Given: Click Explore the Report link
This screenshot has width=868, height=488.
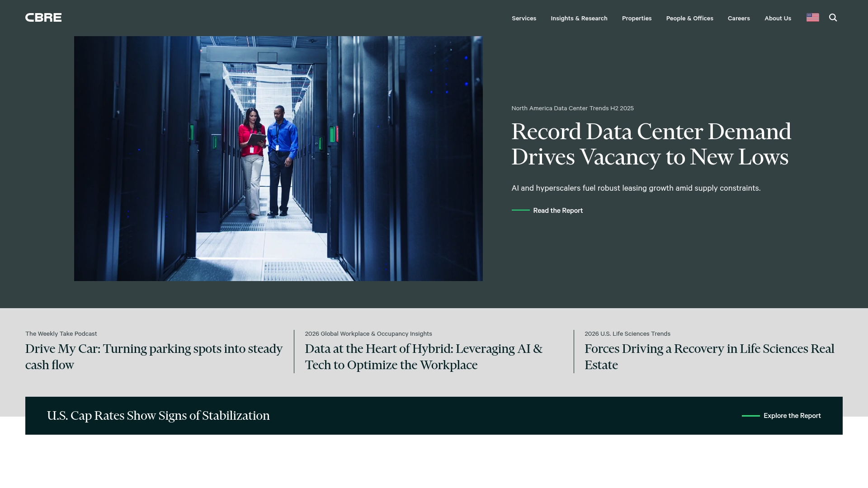Looking at the screenshot, I should [792, 416].
